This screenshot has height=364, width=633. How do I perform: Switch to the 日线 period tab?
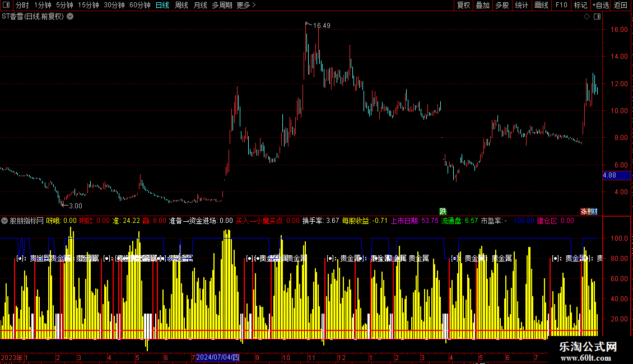pyautogui.click(x=162, y=5)
